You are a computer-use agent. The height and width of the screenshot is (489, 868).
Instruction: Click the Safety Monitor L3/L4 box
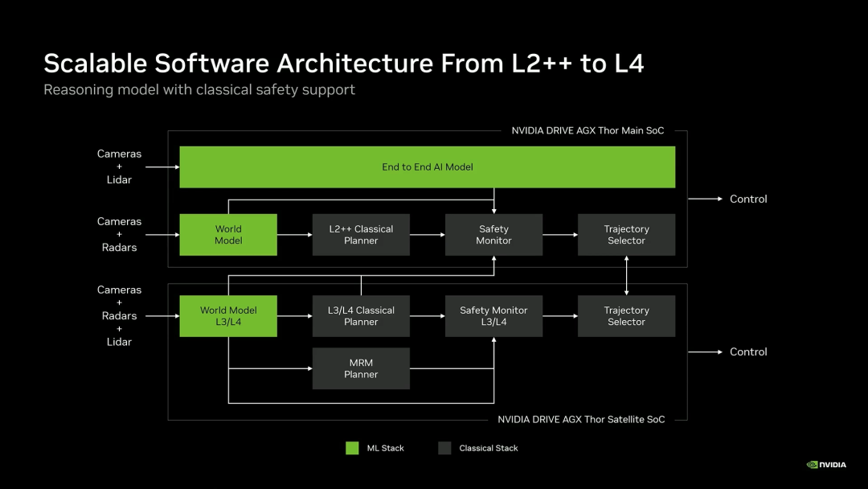pyautogui.click(x=493, y=316)
